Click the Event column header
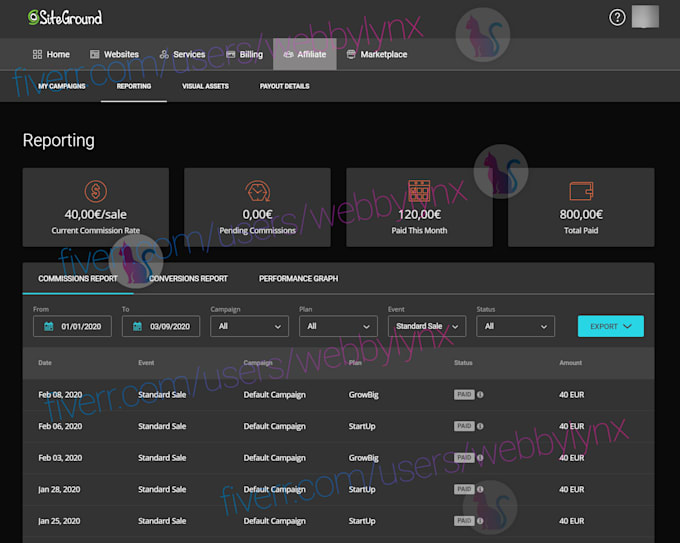 point(146,363)
